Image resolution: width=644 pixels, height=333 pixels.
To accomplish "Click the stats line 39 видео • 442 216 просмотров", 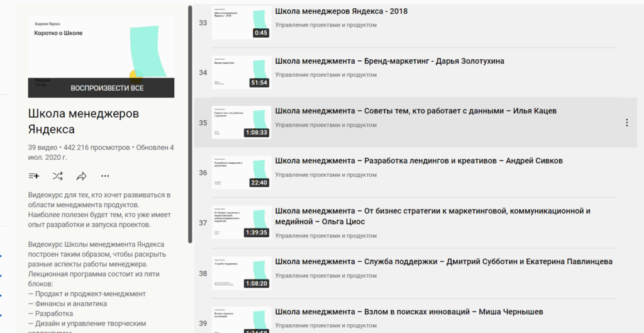I will click(x=101, y=152).
